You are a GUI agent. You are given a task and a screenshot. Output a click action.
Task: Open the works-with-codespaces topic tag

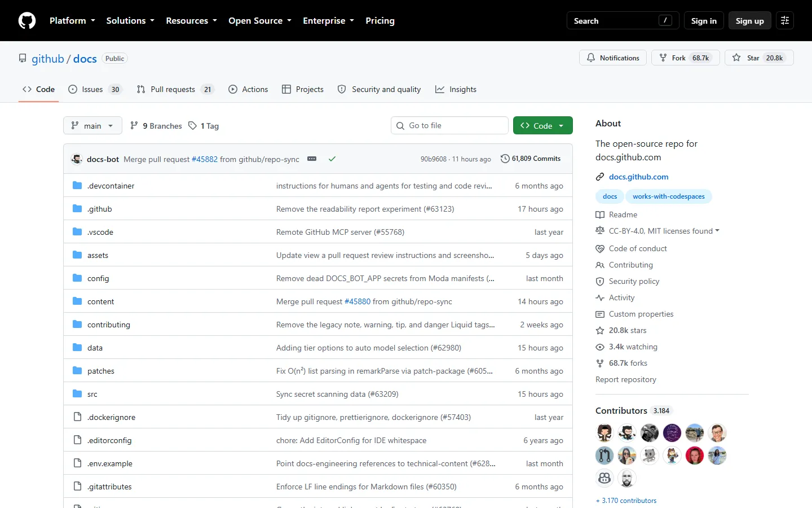[x=669, y=196]
